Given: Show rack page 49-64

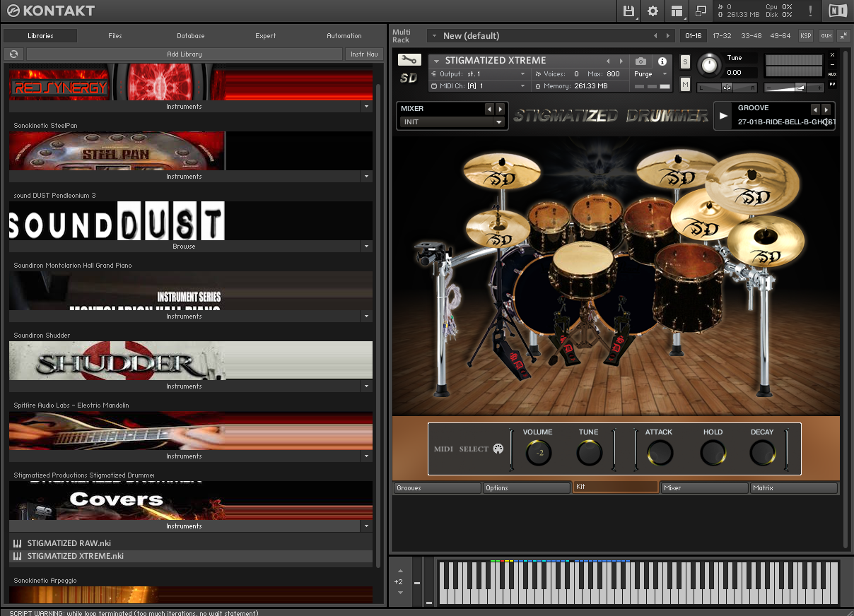Looking at the screenshot, I should click(780, 35).
